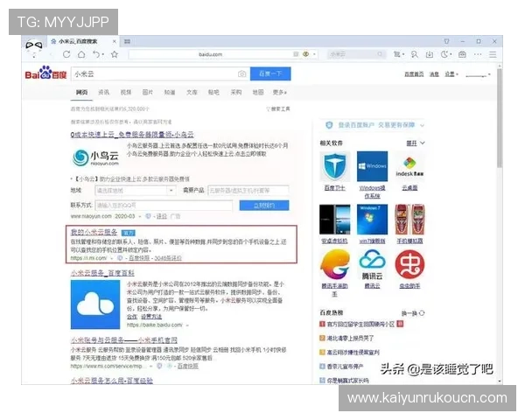525x420 pixels.
Task: Open the 小鸟云 ad title link
Action: click(132, 135)
